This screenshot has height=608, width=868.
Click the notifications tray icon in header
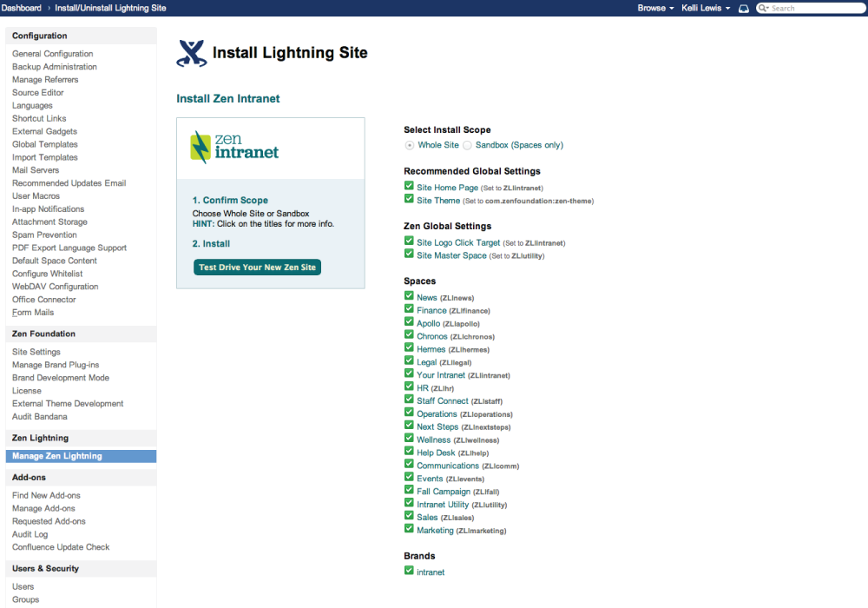click(744, 9)
